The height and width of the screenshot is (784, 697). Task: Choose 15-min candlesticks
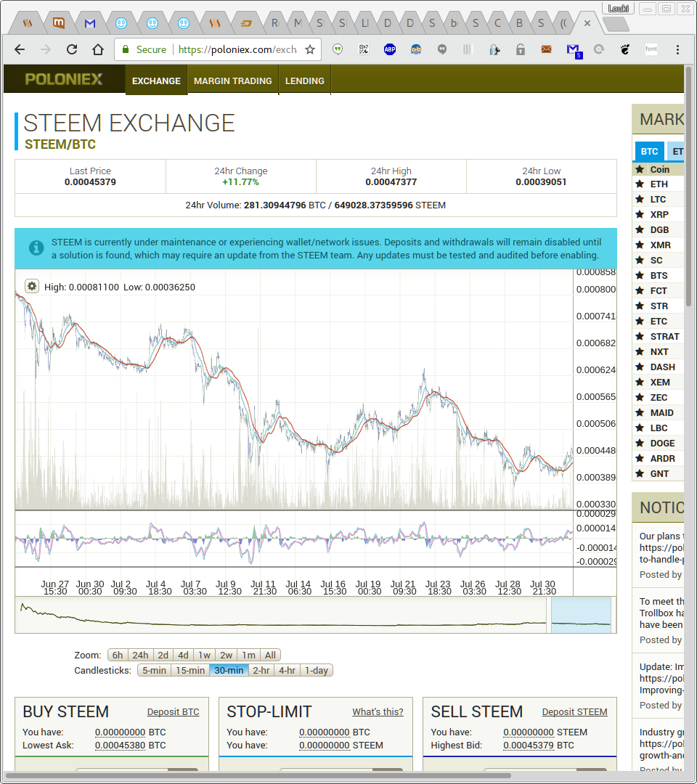coord(190,670)
